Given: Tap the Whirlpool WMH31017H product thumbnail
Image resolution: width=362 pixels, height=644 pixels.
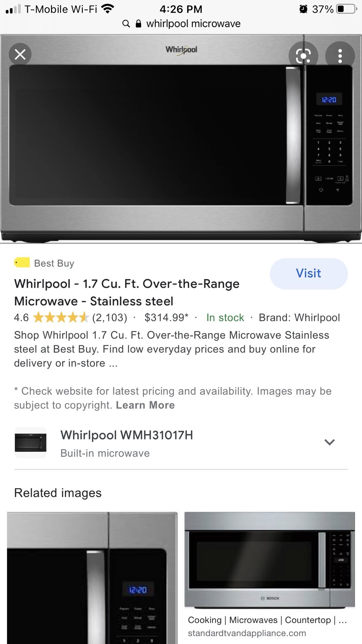Looking at the screenshot, I should pyautogui.click(x=31, y=443).
